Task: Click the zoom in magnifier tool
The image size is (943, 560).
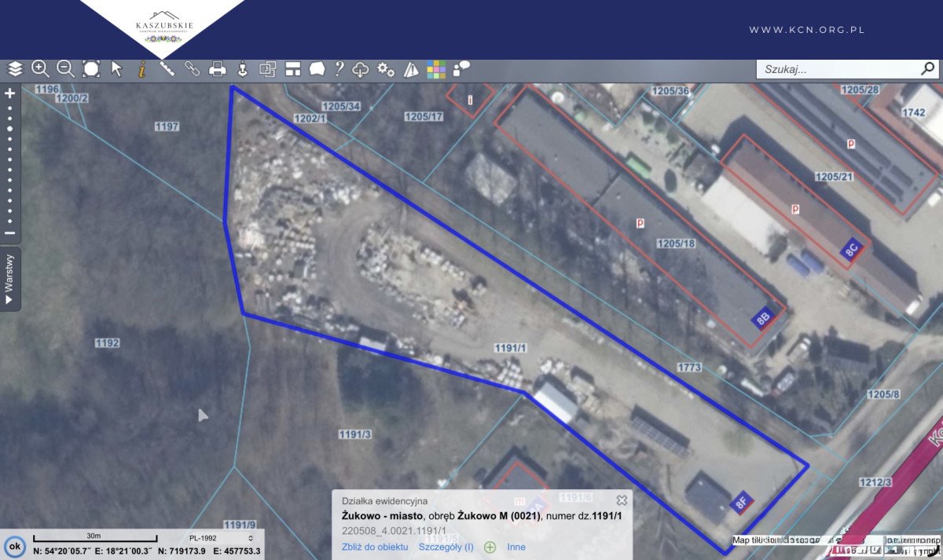Action: tap(40, 69)
